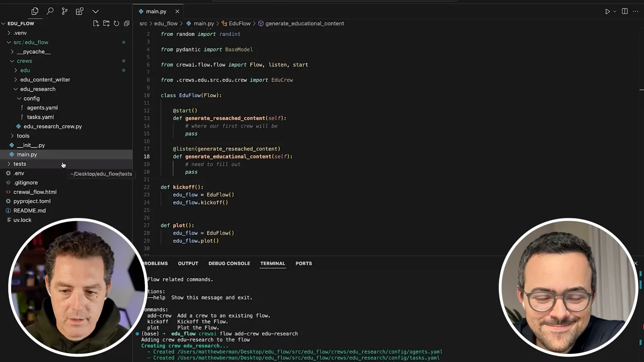Image resolution: width=644 pixels, height=362 pixels.
Task: Run the Python file with play button
Action: (x=607, y=11)
